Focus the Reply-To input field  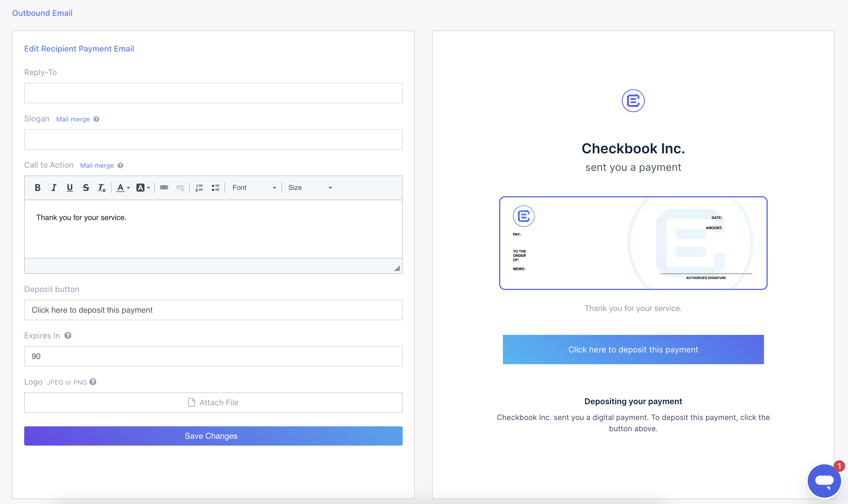tap(213, 93)
